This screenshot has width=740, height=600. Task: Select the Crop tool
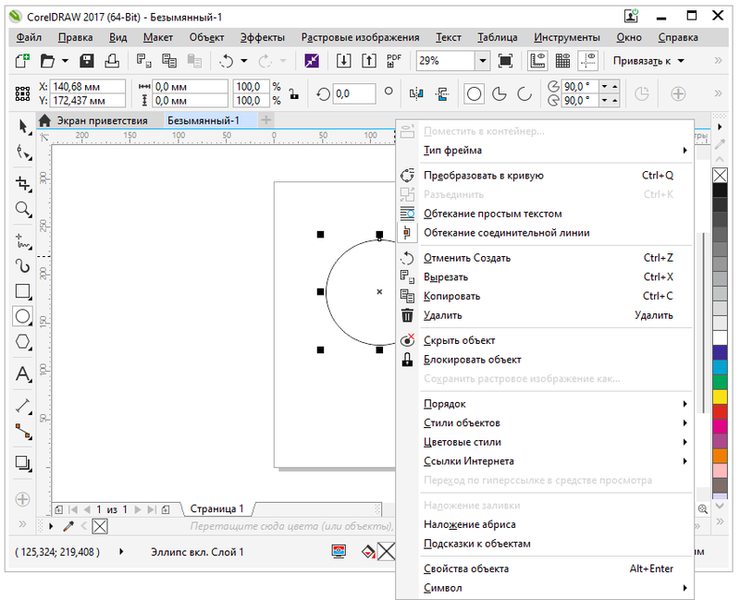pyautogui.click(x=23, y=183)
